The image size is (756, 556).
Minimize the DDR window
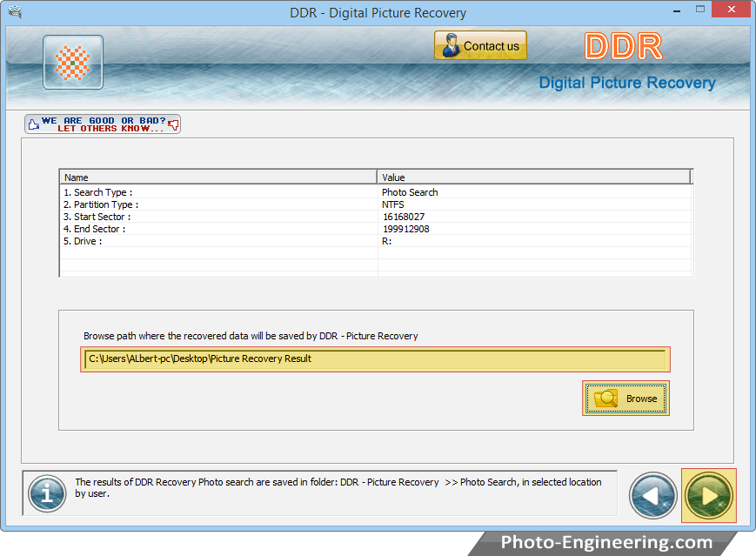pos(677,10)
